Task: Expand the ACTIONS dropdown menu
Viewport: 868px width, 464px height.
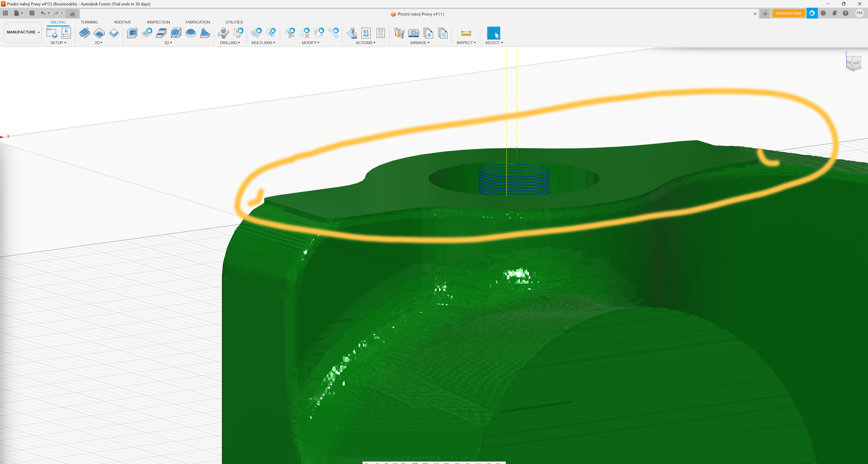Action: 365,43
